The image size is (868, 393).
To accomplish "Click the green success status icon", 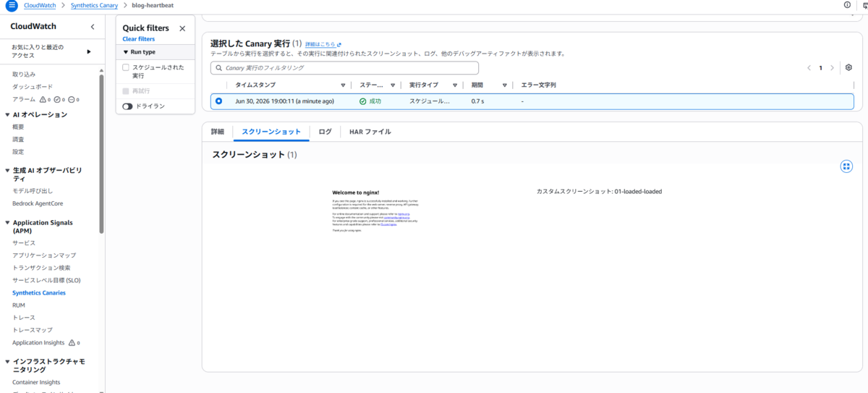I will pos(362,101).
